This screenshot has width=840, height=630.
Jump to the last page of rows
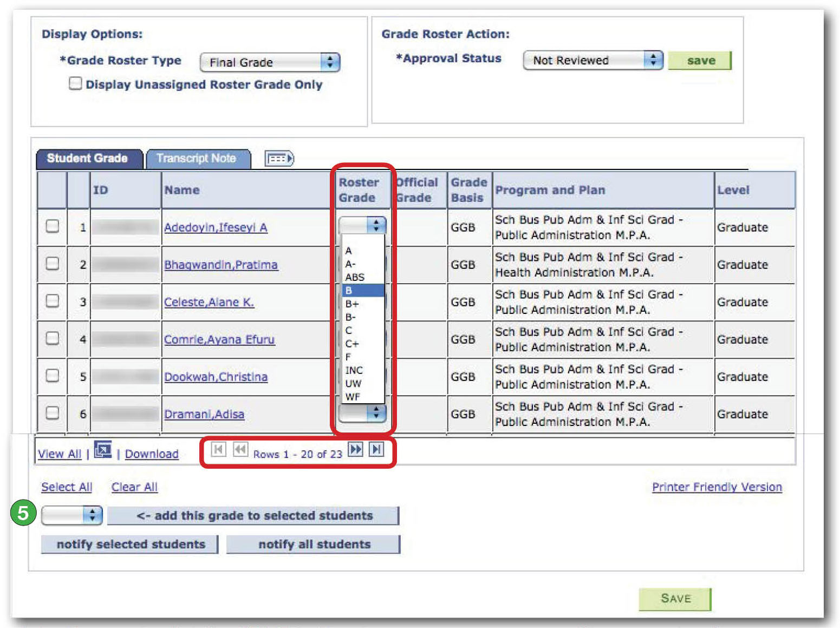pyautogui.click(x=376, y=450)
